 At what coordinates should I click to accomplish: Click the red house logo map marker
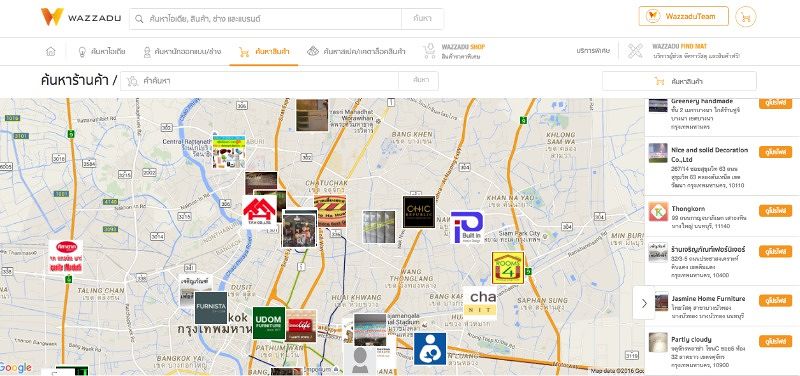[x=260, y=212]
